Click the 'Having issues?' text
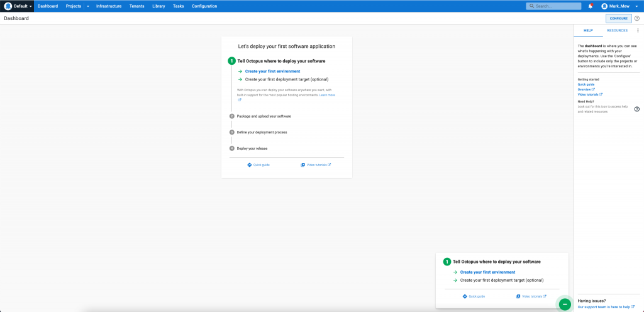The image size is (644, 312). pyautogui.click(x=591, y=301)
